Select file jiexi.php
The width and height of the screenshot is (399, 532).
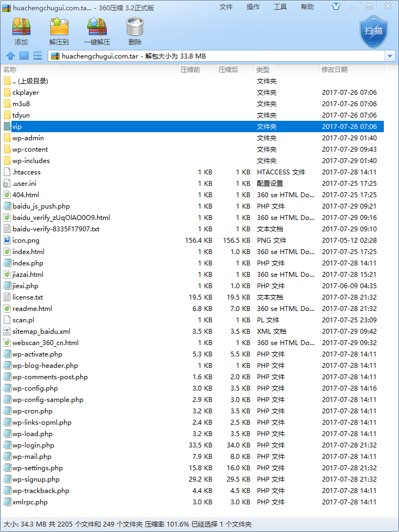click(192, 286)
